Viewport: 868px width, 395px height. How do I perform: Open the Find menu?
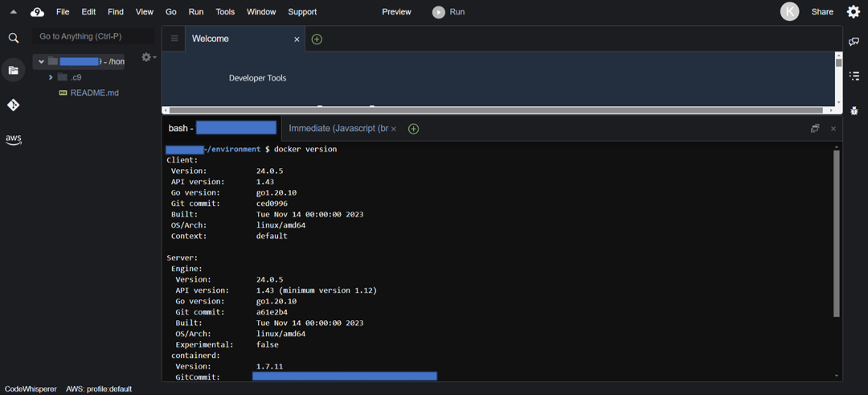click(x=116, y=11)
